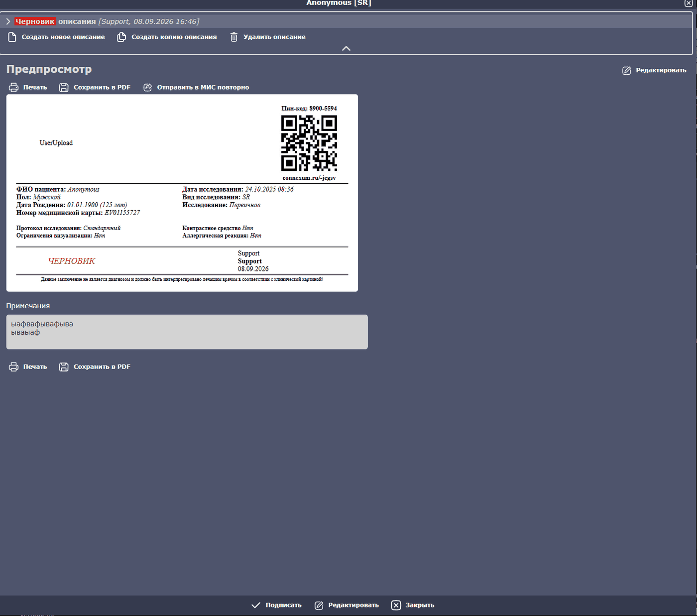The width and height of the screenshot is (697, 616).
Task: Click the Удалить описание label
Action: (274, 37)
